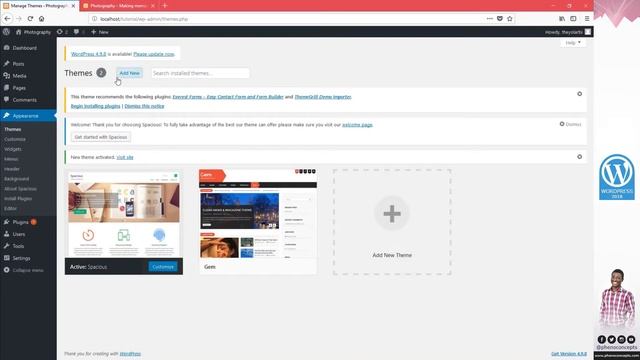Screen dimensions: 640x360
Task: Click the Add New Theme plus tile
Action: click(392, 222)
